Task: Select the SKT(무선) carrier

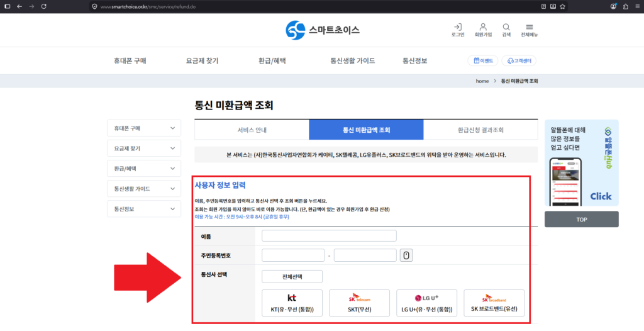Action: 359,303
